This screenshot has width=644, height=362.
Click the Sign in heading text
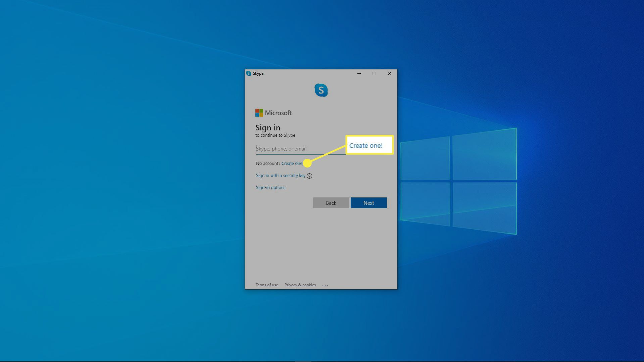[x=268, y=128]
